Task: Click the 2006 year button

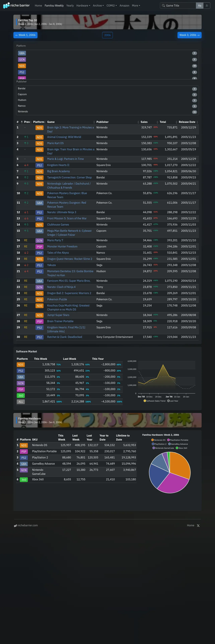Action: tap(107, 35)
